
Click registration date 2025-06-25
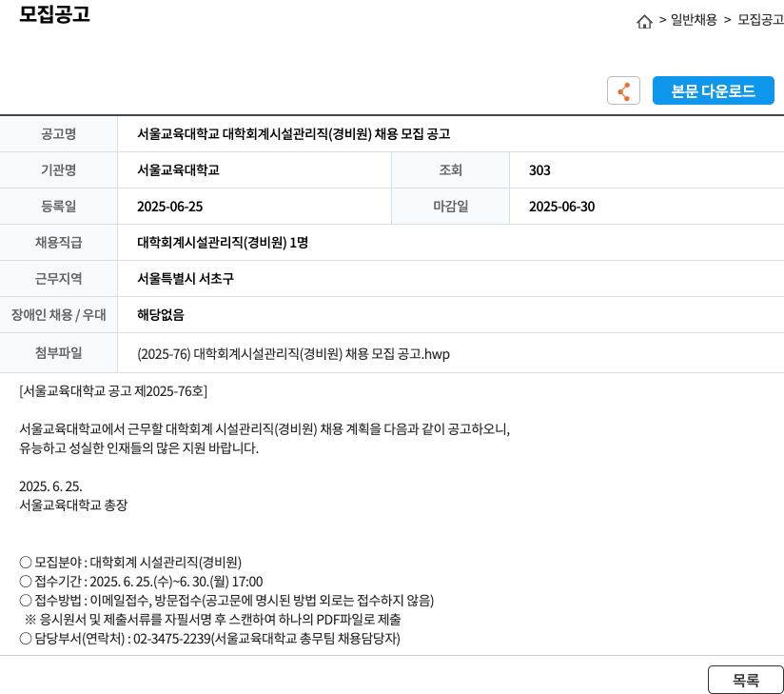click(170, 207)
